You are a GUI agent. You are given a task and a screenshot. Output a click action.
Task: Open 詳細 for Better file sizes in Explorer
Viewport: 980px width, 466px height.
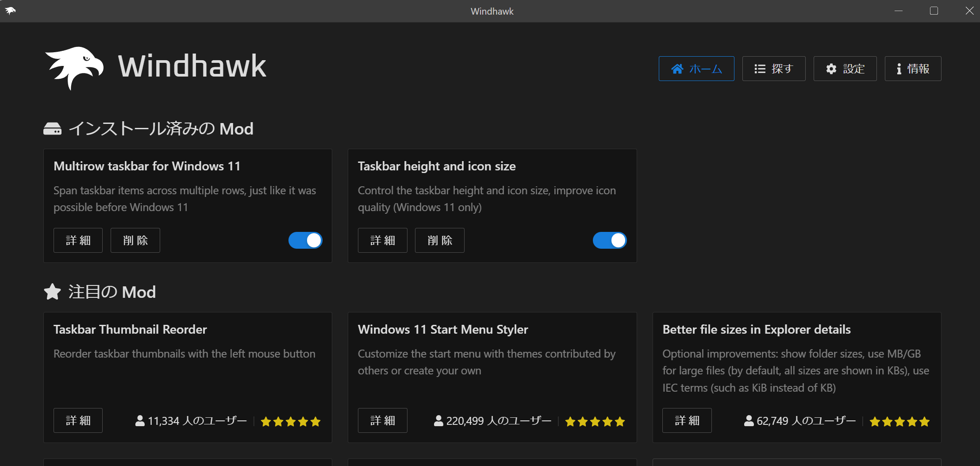pos(687,420)
